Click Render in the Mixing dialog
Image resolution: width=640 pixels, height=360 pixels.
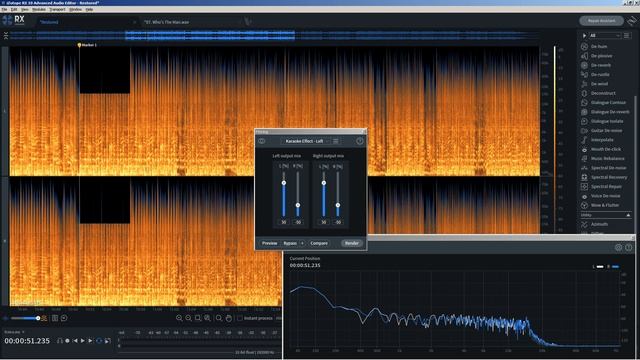tap(351, 243)
